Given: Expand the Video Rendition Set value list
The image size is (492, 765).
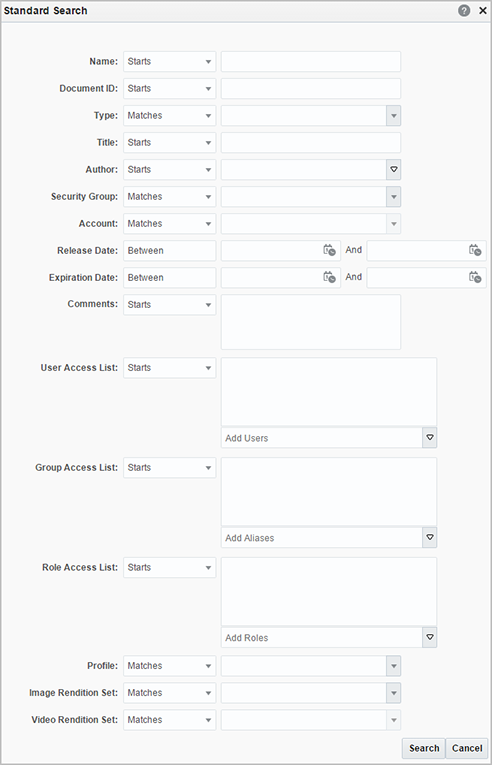Looking at the screenshot, I should [x=393, y=720].
